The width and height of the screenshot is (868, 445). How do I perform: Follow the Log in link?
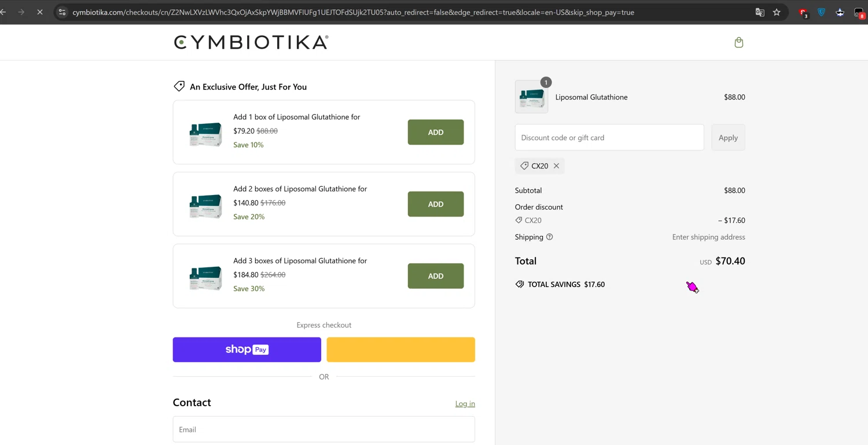click(x=465, y=403)
